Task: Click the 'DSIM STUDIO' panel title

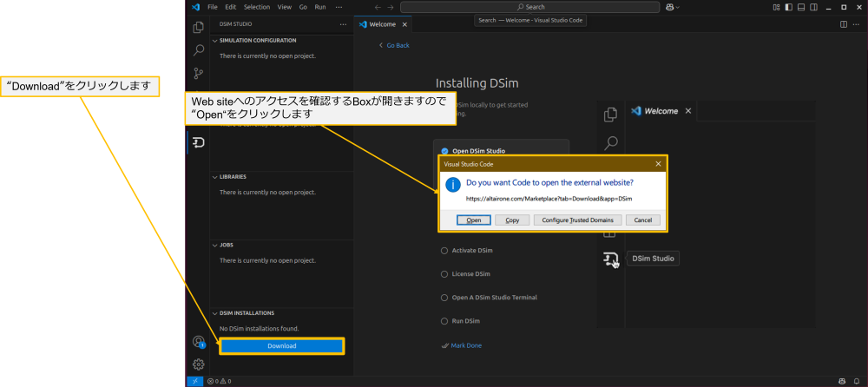Action: pyautogui.click(x=236, y=24)
